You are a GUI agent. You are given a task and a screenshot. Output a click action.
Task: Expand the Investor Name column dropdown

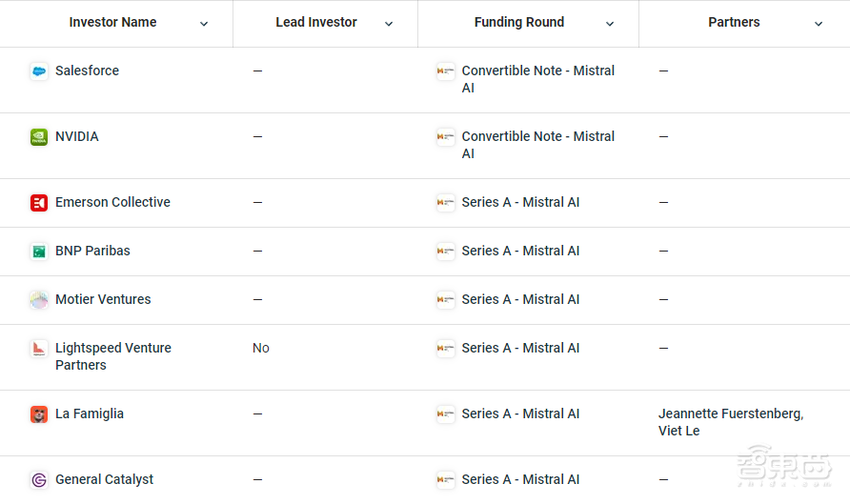click(x=204, y=24)
